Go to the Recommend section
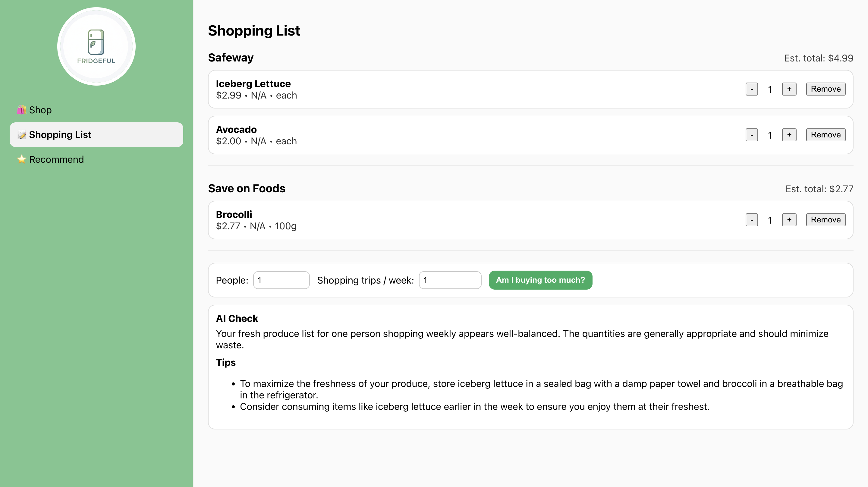Screen dimensions: 868x487 tap(56, 159)
